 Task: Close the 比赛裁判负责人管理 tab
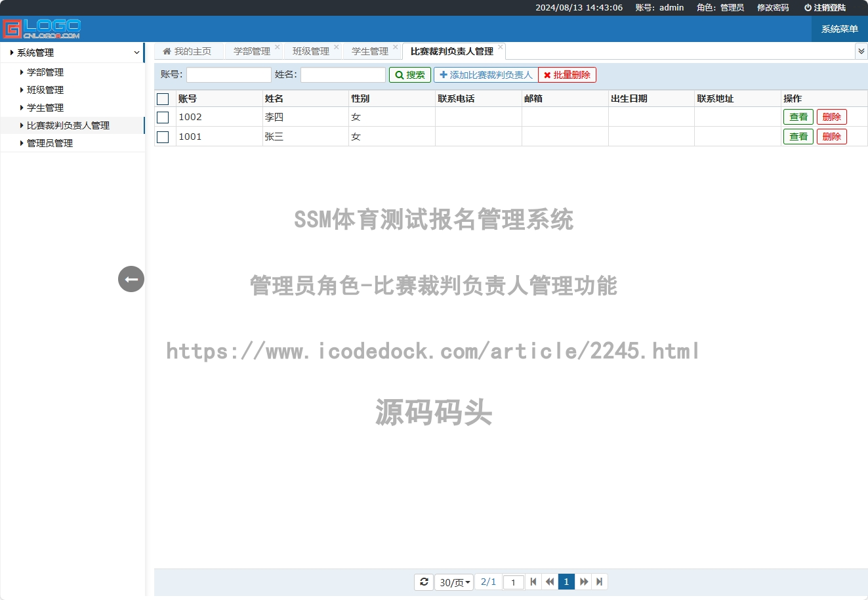(501, 47)
